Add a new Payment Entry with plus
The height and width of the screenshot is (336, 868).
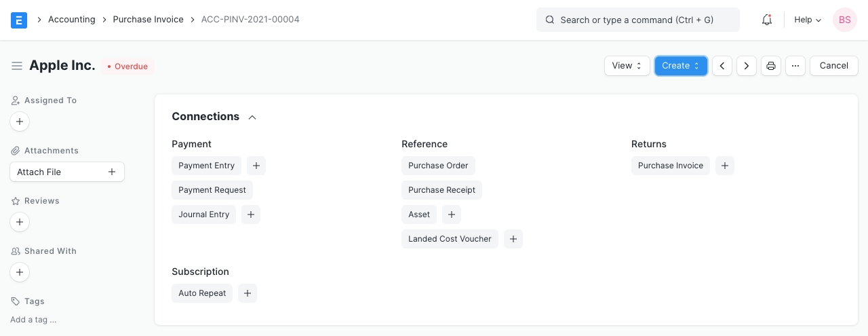tap(256, 166)
